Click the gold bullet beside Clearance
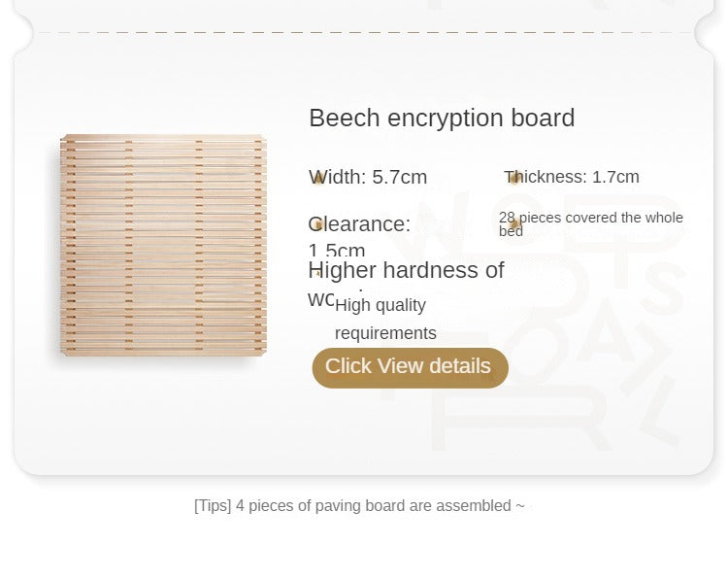Image resolution: width=728 pixels, height=579 pixels. pos(317,225)
